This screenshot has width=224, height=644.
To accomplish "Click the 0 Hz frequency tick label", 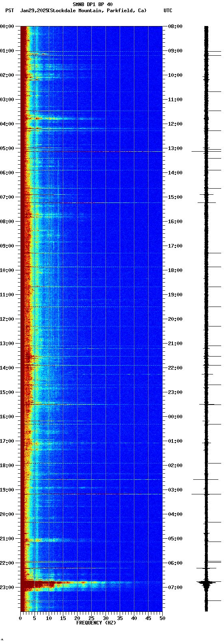I will (x=20, y=618).
